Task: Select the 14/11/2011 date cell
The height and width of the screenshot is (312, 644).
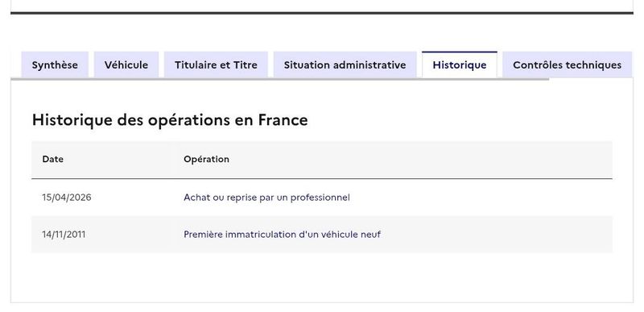Action: click(x=64, y=235)
